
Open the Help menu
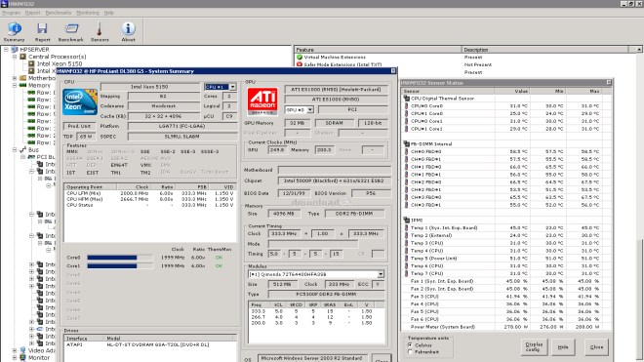point(109,13)
